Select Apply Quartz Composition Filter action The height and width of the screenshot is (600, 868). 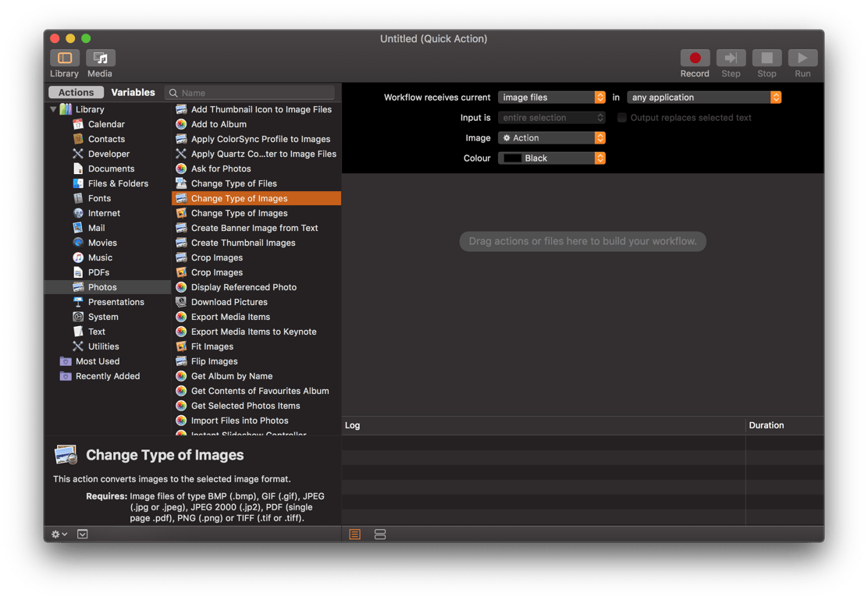click(x=256, y=154)
